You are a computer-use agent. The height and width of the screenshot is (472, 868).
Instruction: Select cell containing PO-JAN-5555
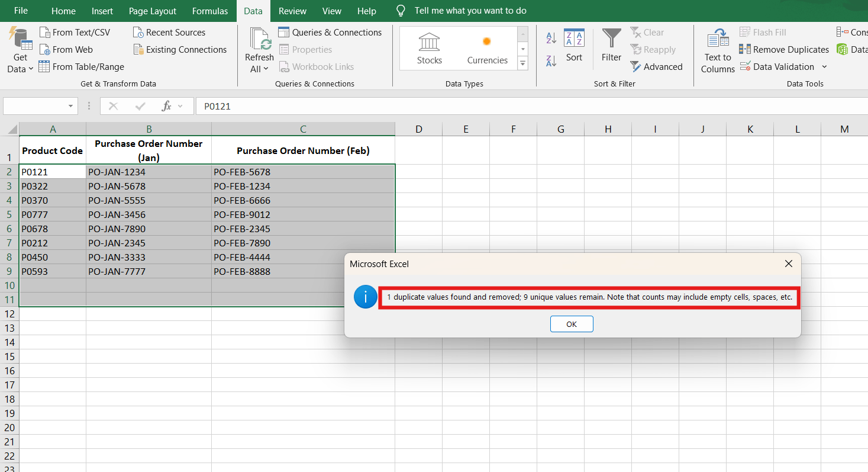pos(149,200)
